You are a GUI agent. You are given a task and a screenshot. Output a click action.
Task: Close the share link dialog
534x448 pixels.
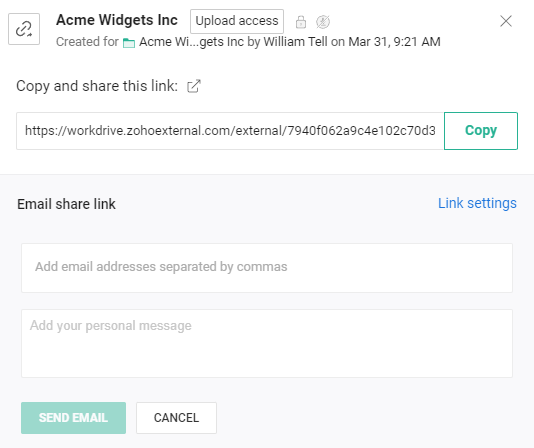point(506,21)
